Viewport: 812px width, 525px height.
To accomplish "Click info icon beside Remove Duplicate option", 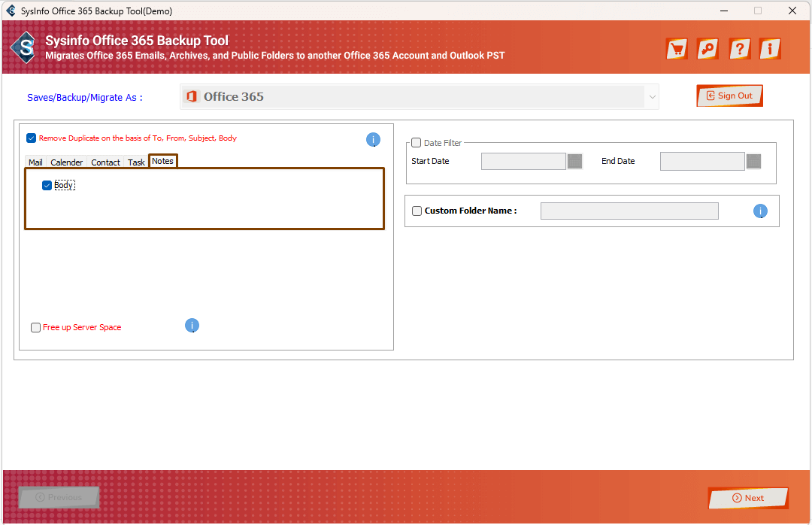I will tap(373, 139).
